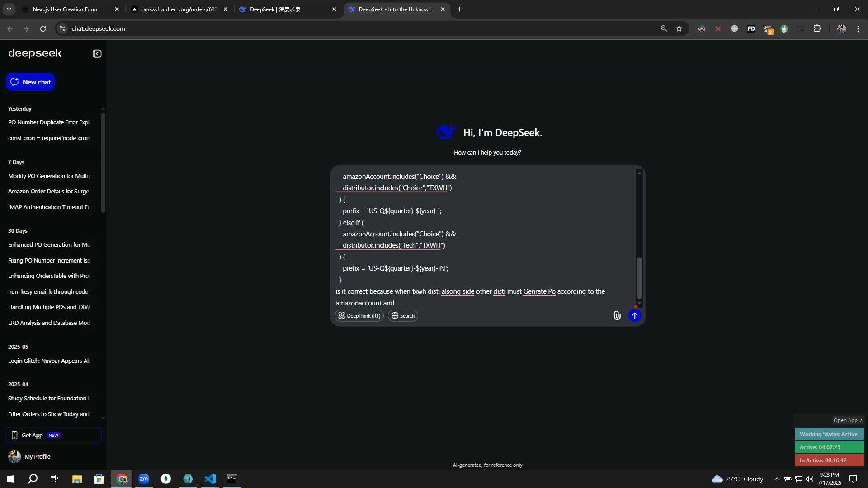Open the Chrome profile avatar
This screenshot has height=488, width=868.
coord(841,28)
